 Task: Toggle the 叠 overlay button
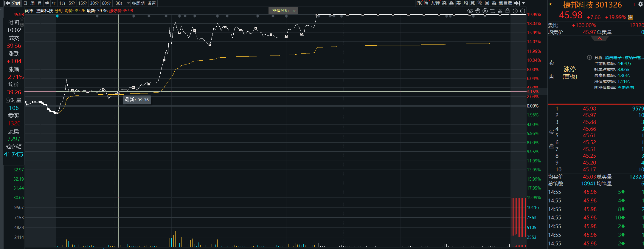tap(494, 3)
